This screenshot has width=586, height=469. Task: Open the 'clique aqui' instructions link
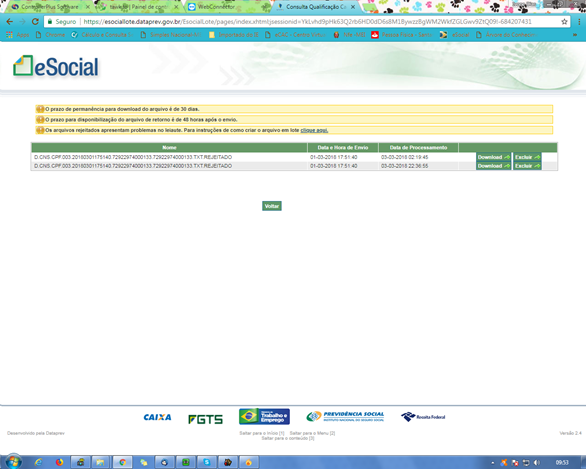point(314,130)
